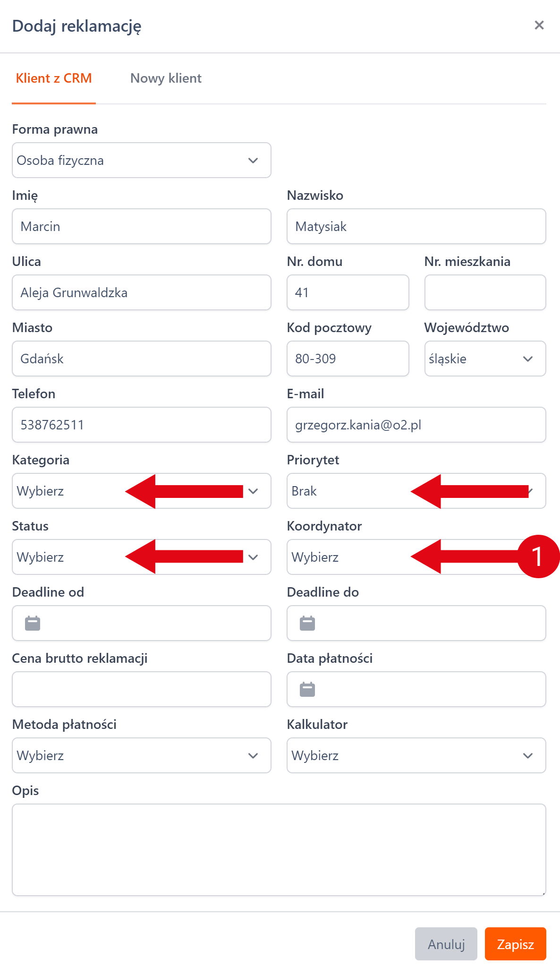This screenshot has height=967, width=560.
Task: Click calendar icon in Deadline od field
Action: point(33,623)
